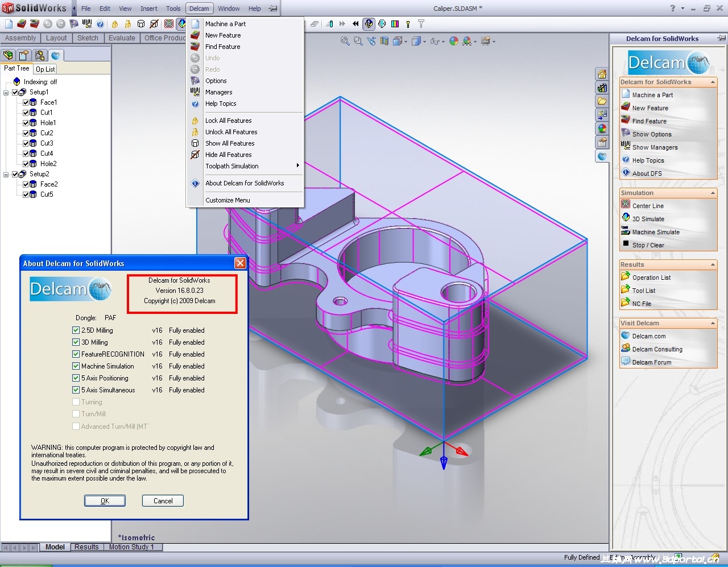Click the Show All Features toolbar icon
The image size is (728, 567).
(141, 24)
